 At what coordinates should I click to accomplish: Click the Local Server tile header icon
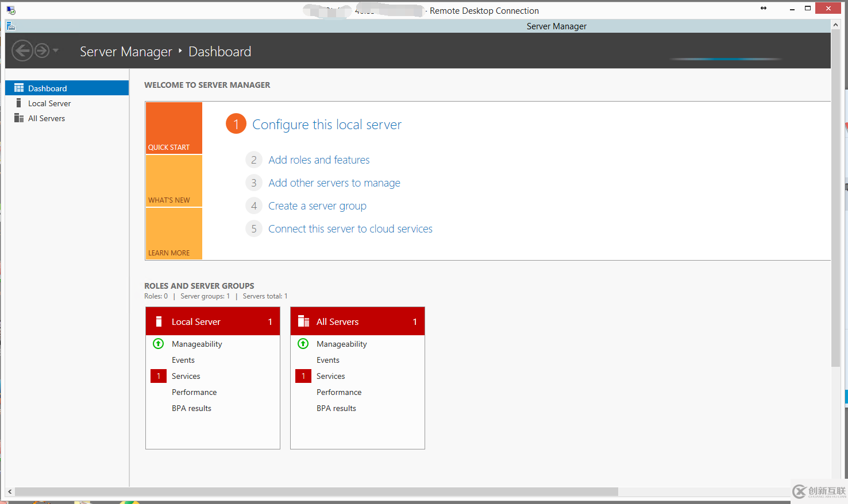click(x=159, y=321)
